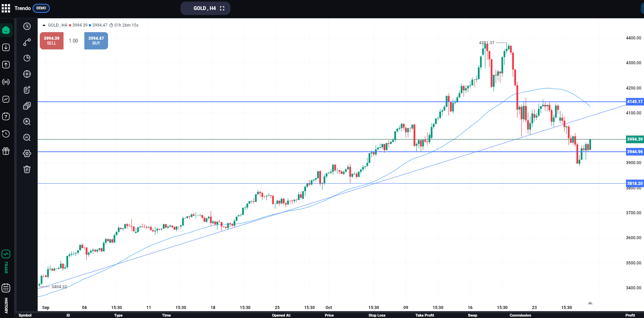
Task: Open the gift rewards icon
Action: (6, 151)
